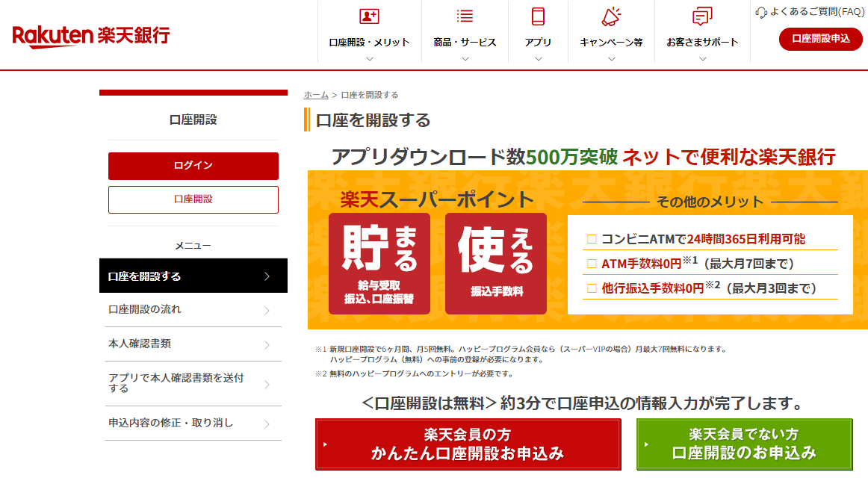
Task: Click the 口座を開設する page heading
Action: point(373,120)
